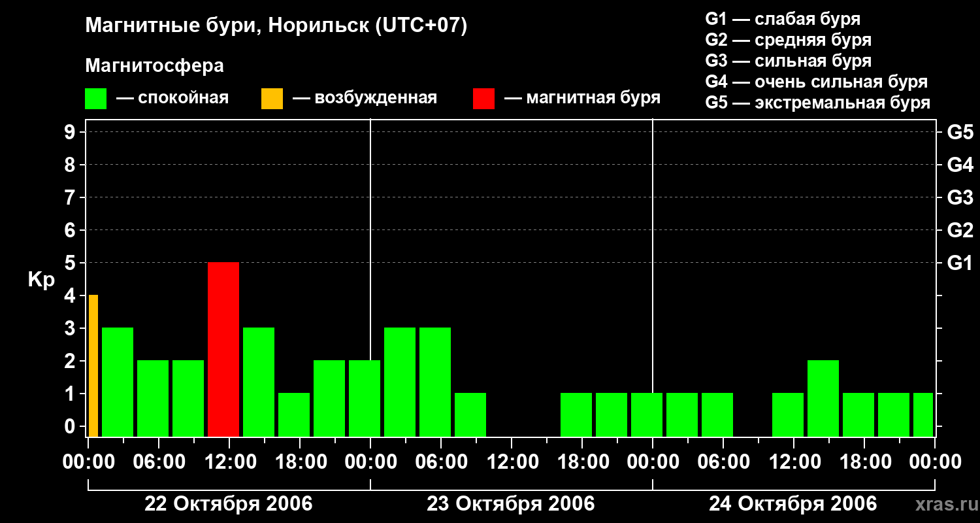Click the Kp axis value 6
The height and width of the screenshot is (523, 980).
[x=71, y=230]
